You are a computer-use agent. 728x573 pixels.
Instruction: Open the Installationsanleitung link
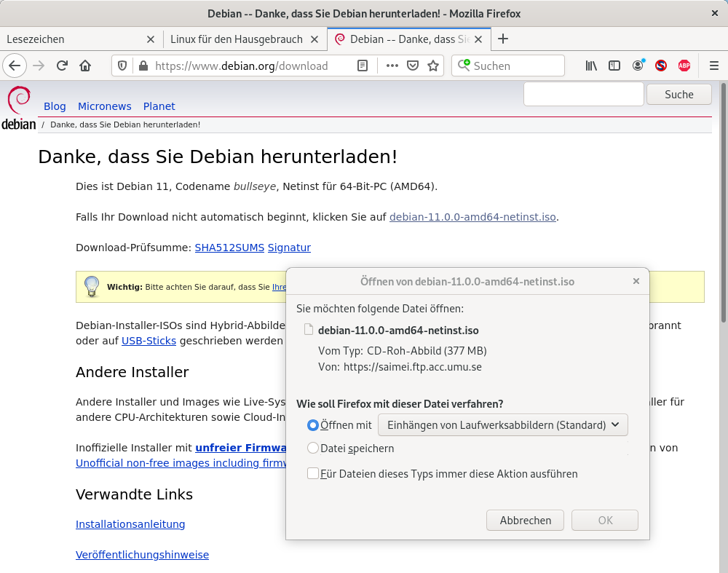pyautogui.click(x=130, y=524)
